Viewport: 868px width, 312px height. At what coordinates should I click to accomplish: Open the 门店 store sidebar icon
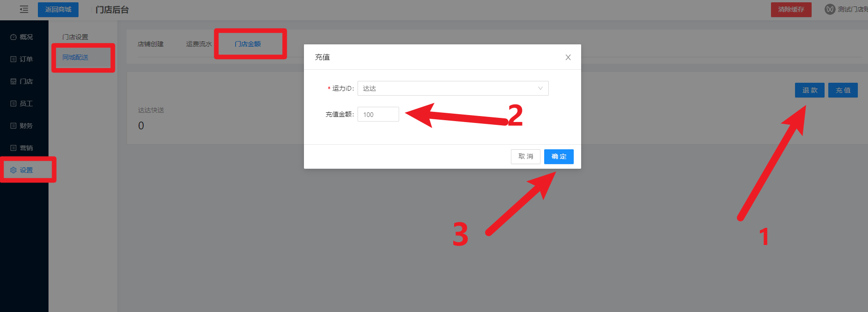tap(13, 81)
